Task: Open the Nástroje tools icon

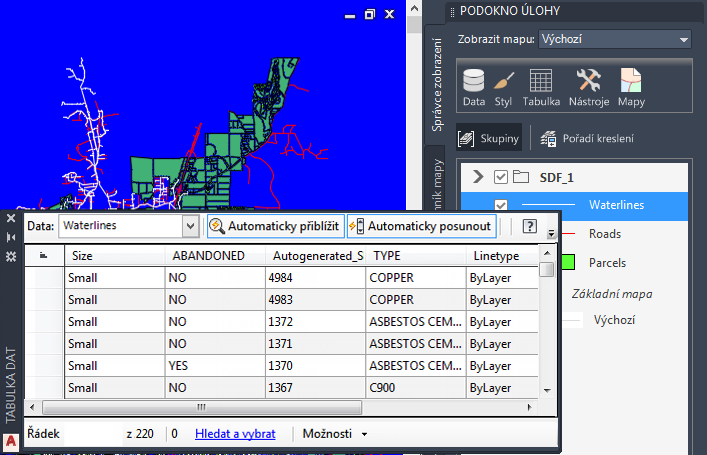Action: pyautogui.click(x=589, y=87)
